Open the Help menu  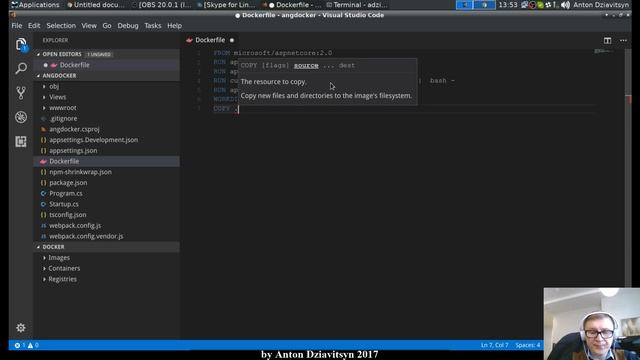pyautogui.click(x=174, y=26)
